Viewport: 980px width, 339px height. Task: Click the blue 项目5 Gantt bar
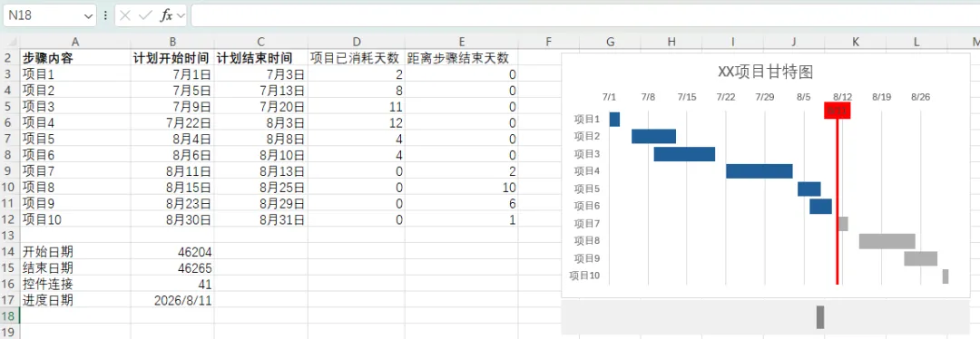click(x=808, y=189)
